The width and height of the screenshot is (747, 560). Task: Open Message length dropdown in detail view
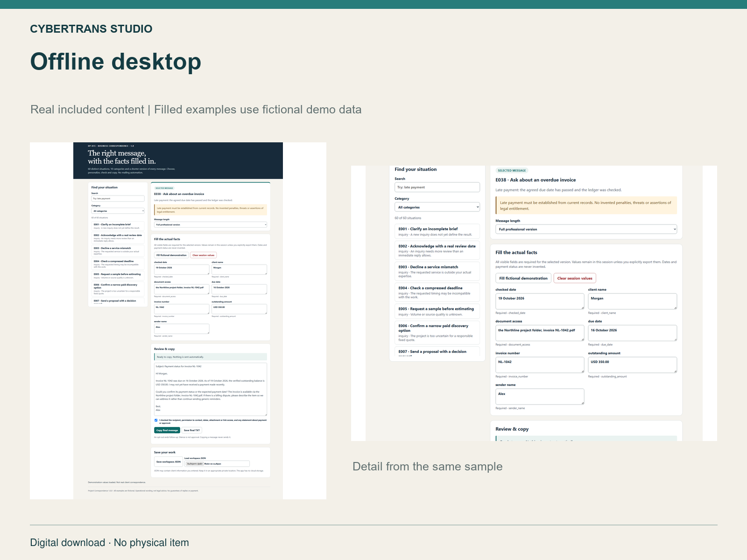pos(586,229)
